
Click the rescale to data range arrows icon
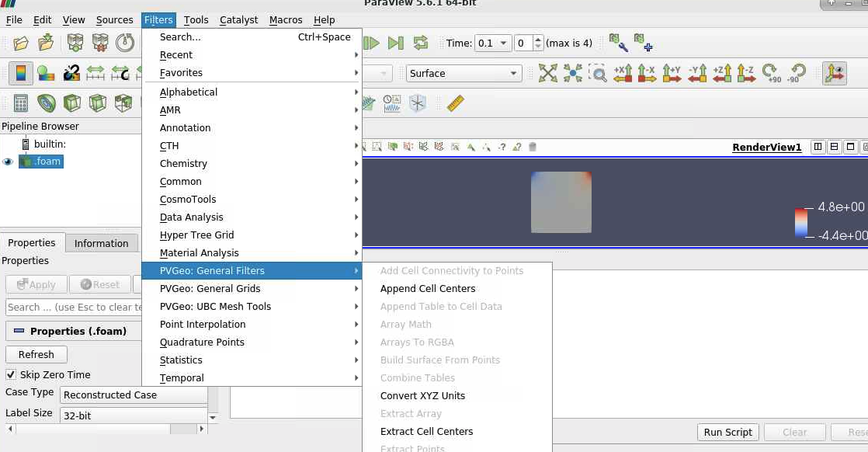[x=95, y=73]
